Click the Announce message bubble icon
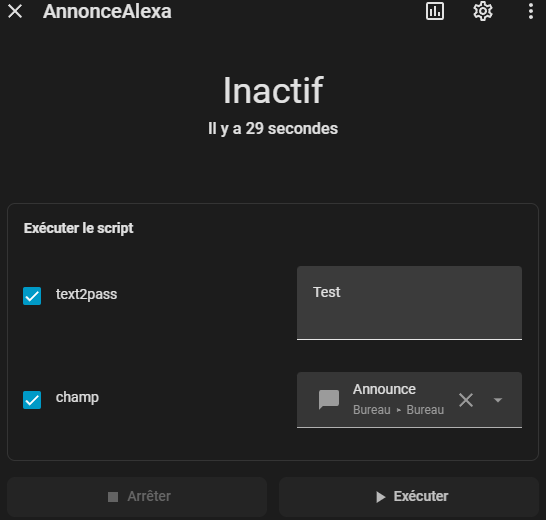The image size is (546, 520). pos(329,399)
